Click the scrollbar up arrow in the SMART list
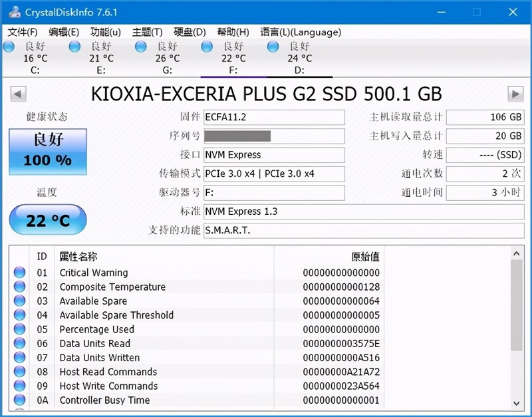This screenshot has height=417, width=532. point(517,253)
